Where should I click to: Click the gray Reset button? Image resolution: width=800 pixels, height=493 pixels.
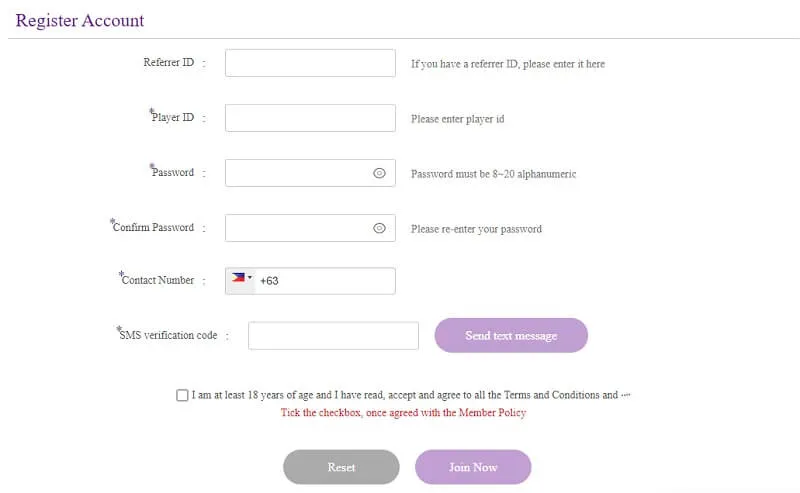click(341, 467)
